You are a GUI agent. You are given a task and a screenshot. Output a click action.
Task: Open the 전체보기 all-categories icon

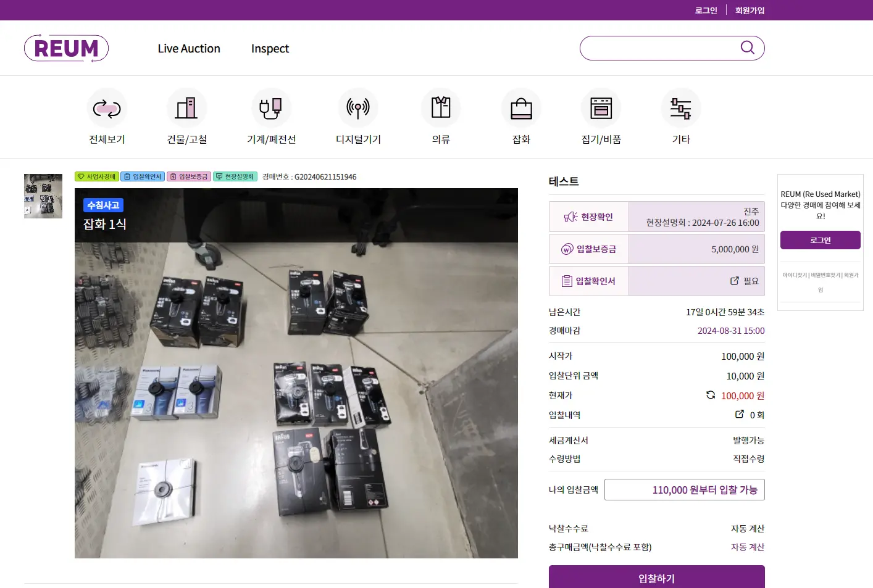[107, 109]
